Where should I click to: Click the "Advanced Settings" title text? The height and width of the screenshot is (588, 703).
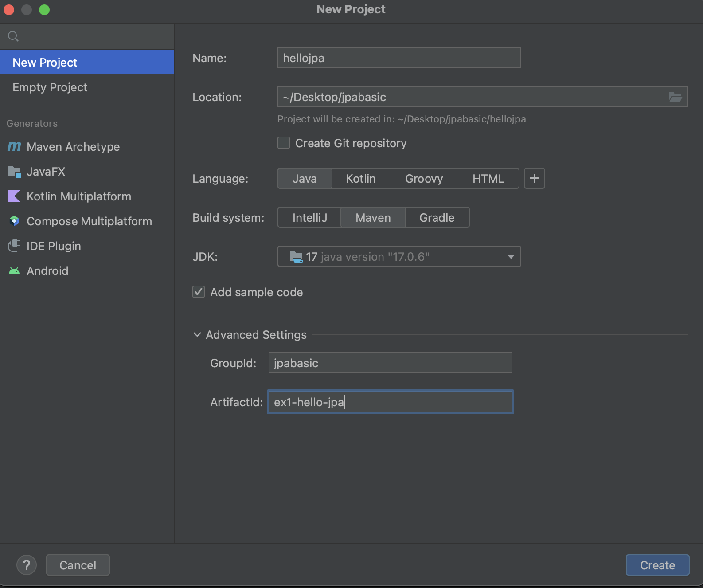[x=256, y=335]
